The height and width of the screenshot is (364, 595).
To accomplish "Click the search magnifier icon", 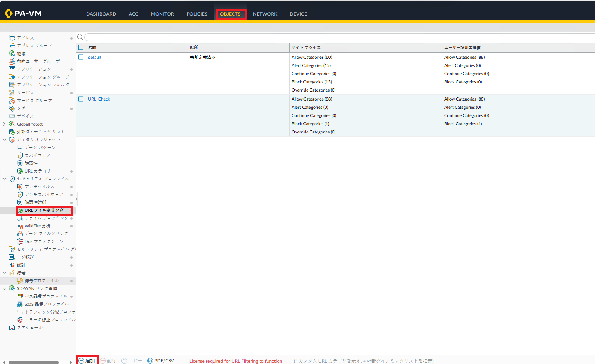I will [x=80, y=37].
